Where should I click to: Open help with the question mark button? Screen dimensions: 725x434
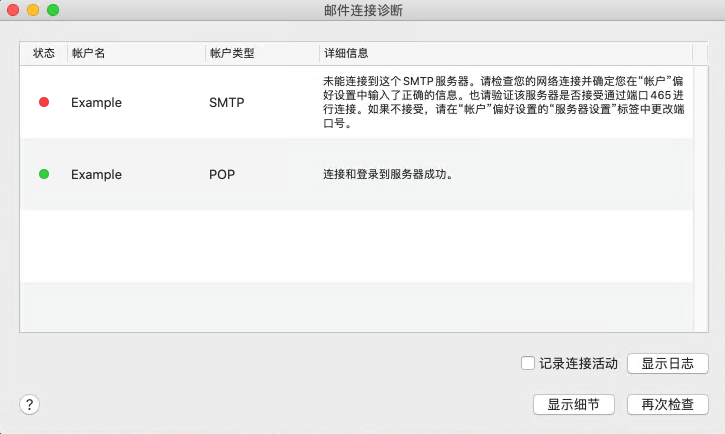coord(30,404)
